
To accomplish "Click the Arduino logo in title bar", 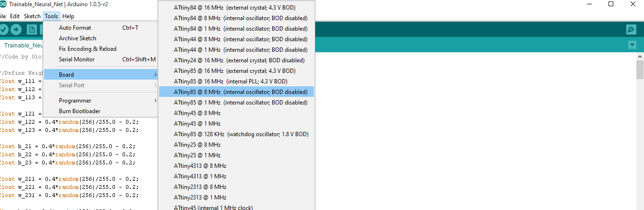I will pyautogui.click(x=3, y=4).
